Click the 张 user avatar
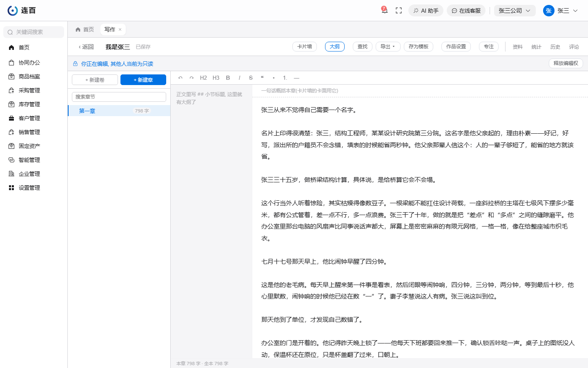 [548, 11]
